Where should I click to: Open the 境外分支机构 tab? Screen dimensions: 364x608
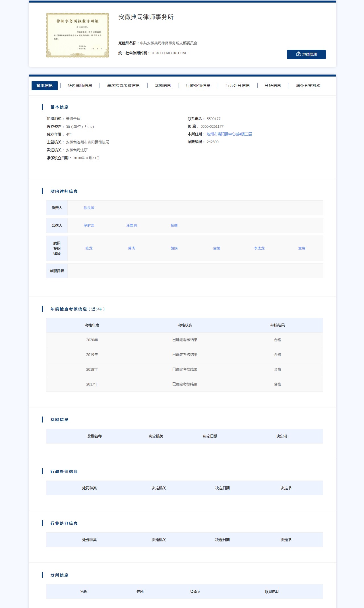308,86
